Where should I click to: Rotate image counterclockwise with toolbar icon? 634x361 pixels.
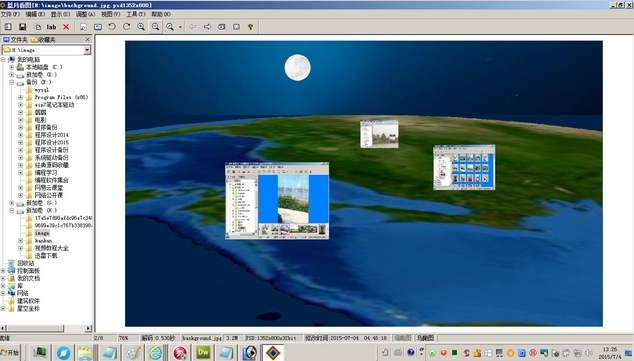112,27
